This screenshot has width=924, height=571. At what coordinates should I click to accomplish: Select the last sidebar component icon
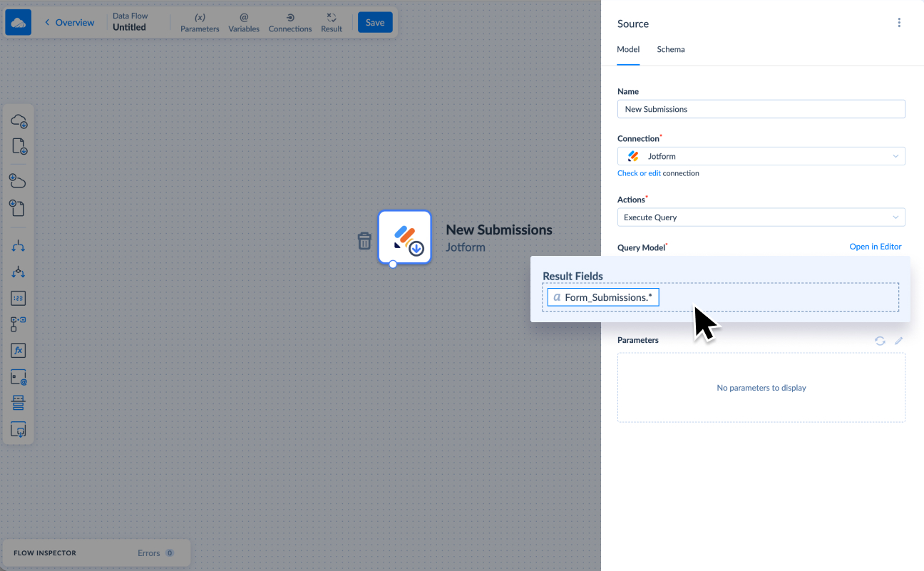19,429
